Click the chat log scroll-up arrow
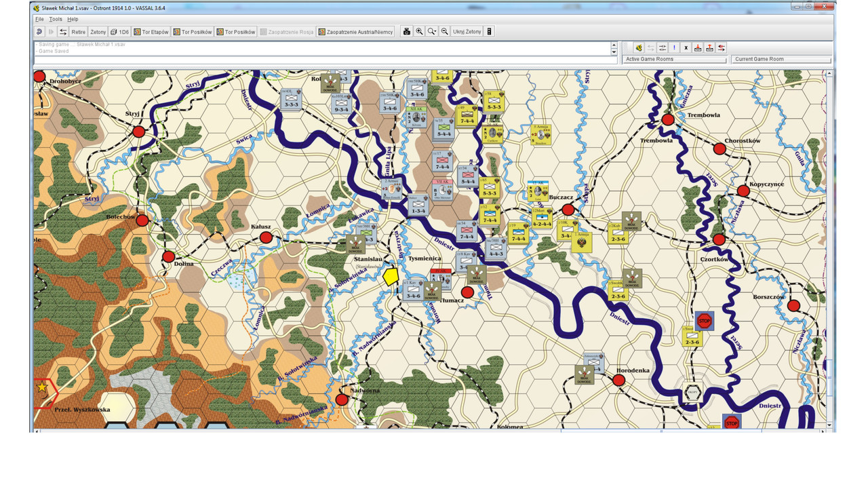 (x=614, y=45)
